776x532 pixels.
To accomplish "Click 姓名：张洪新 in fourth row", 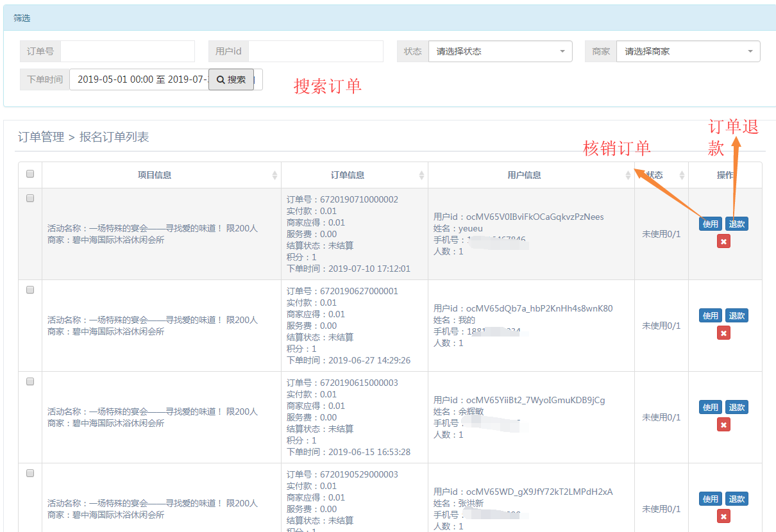I will (459, 503).
